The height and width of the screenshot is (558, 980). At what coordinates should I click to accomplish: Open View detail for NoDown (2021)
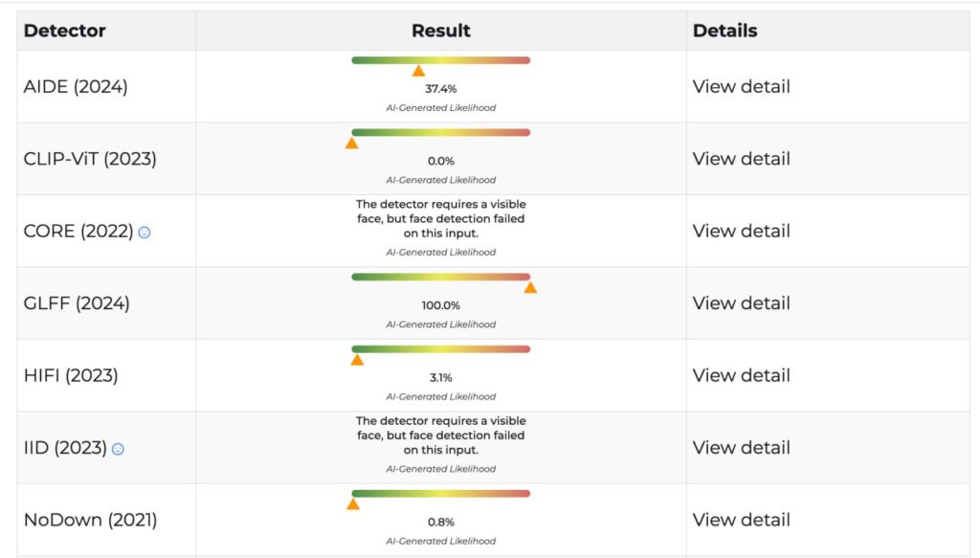point(741,520)
